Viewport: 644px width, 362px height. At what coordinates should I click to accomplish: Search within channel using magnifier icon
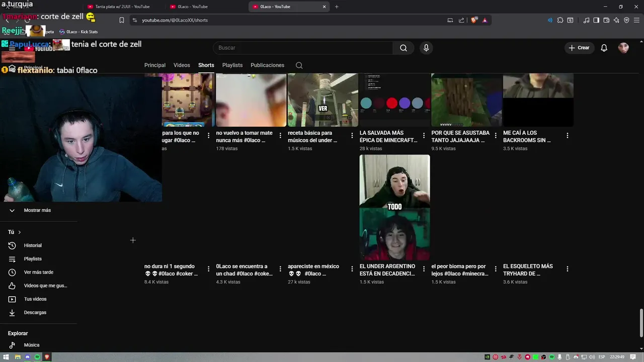point(299,65)
